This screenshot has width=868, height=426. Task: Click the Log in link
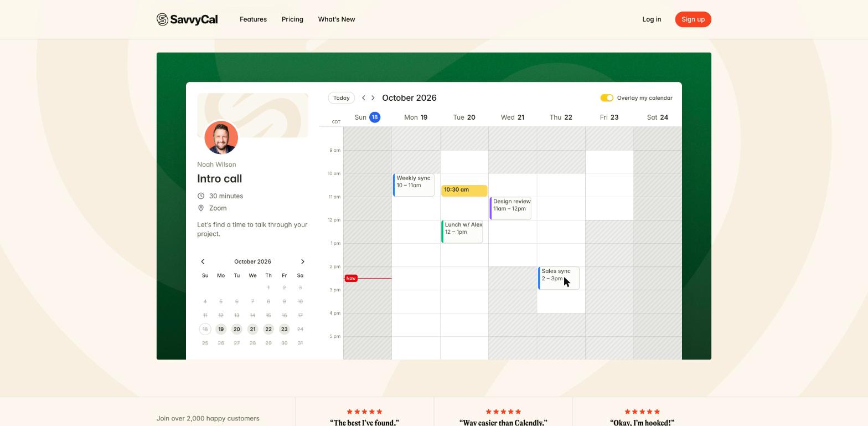[x=652, y=19]
